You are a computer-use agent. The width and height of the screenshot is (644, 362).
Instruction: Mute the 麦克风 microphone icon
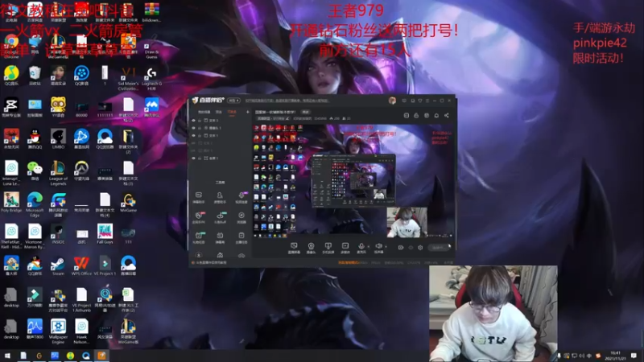pyautogui.click(x=361, y=248)
